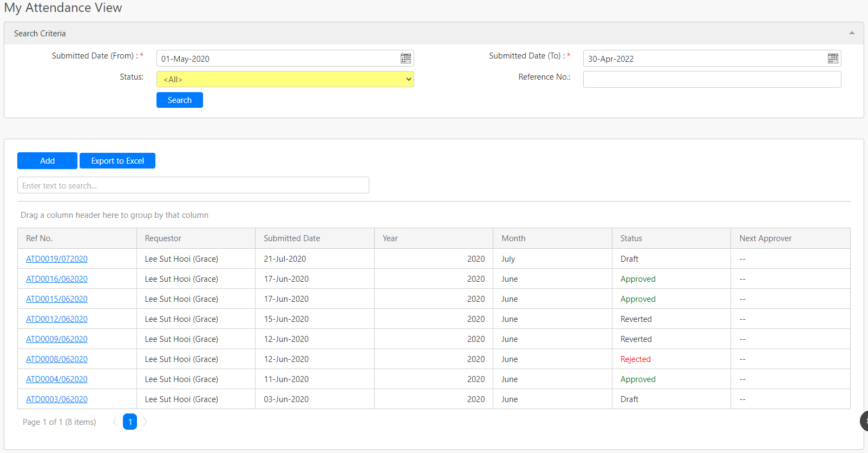Click the Add button
Screen dimensions: 868x453
(x=47, y=161)
